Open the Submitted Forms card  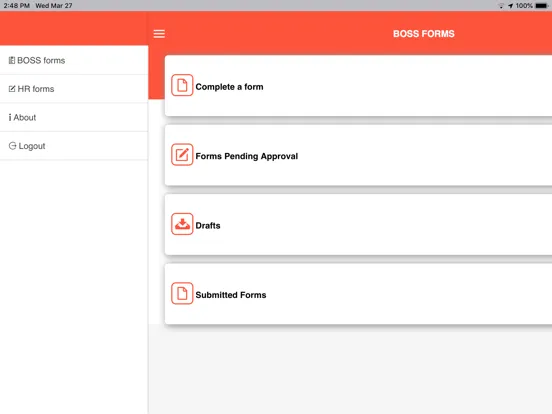(x=358, y=294)
